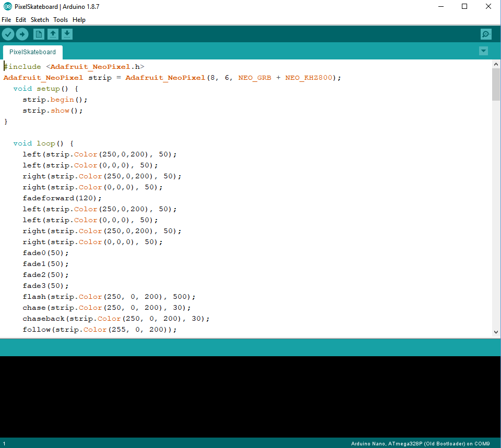
Task: Maximize the Arduino window
Action: 464,6
